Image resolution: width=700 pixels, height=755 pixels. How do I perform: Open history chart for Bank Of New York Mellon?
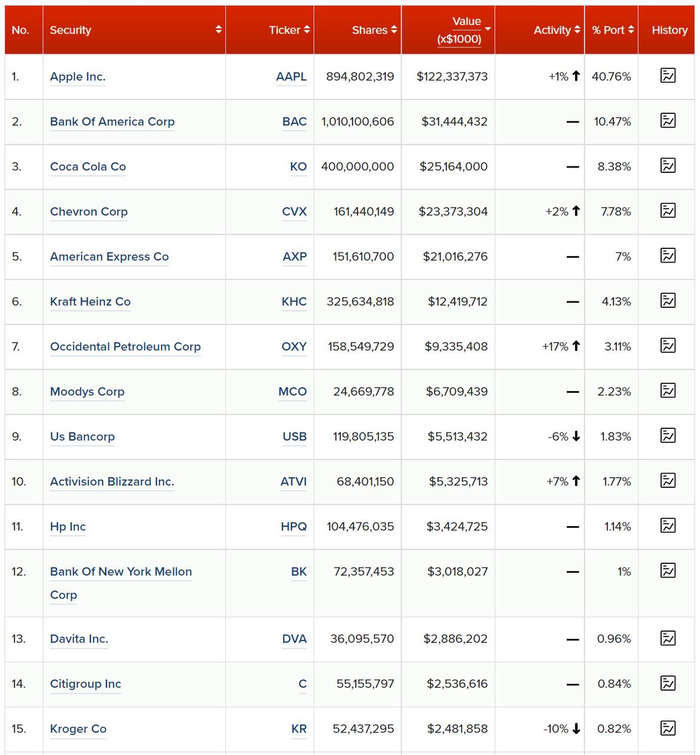click(x=668, y=570)
